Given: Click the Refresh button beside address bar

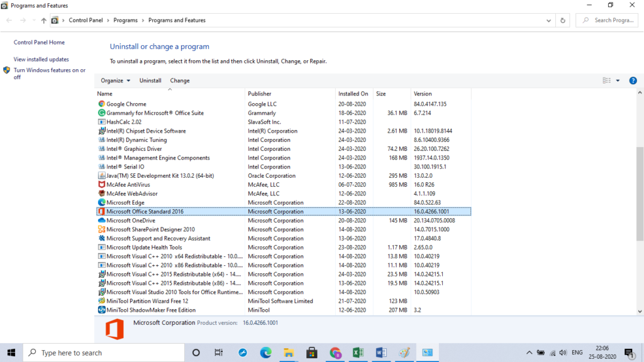Looking at the screenshot, I should click(563, 20).
